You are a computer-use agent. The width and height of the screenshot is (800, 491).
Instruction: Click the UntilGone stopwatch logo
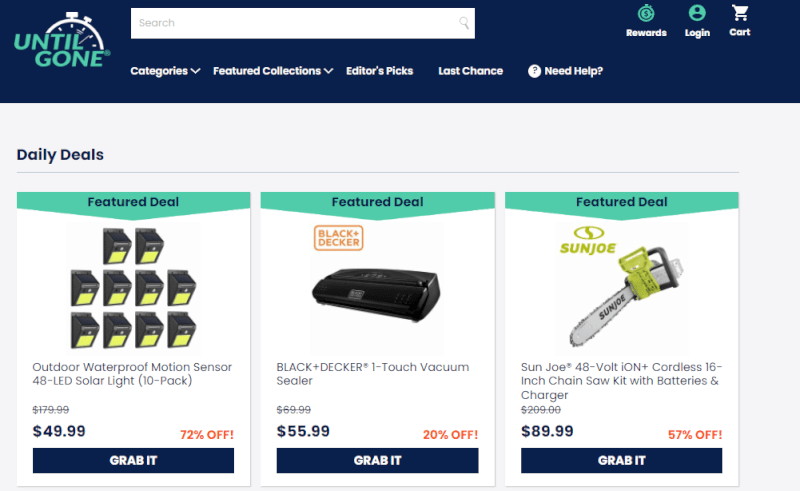coord(61,40)
